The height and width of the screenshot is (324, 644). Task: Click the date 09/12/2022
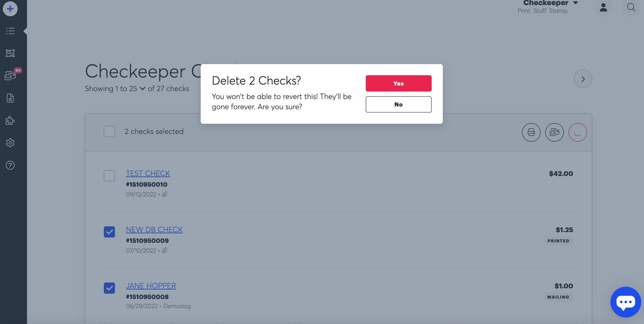click(141, 194)
